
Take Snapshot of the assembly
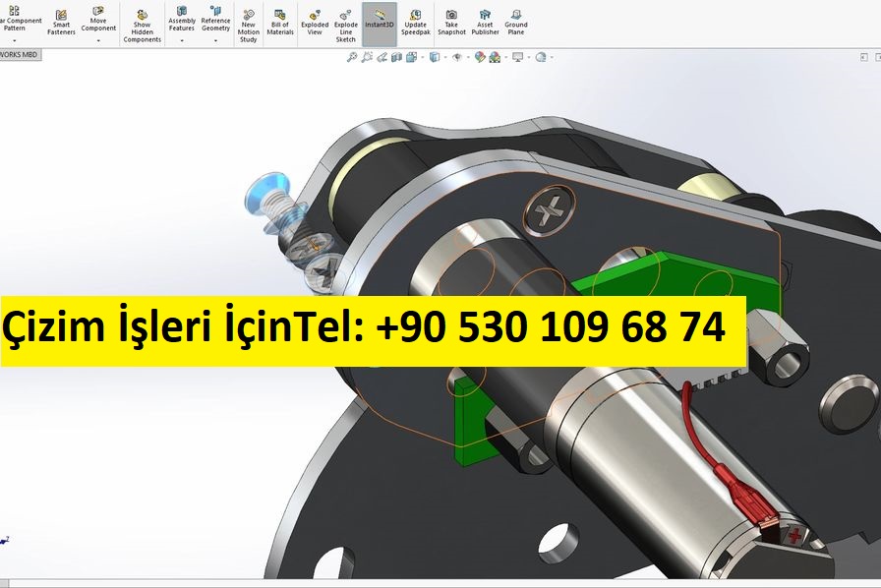(451, 23)
